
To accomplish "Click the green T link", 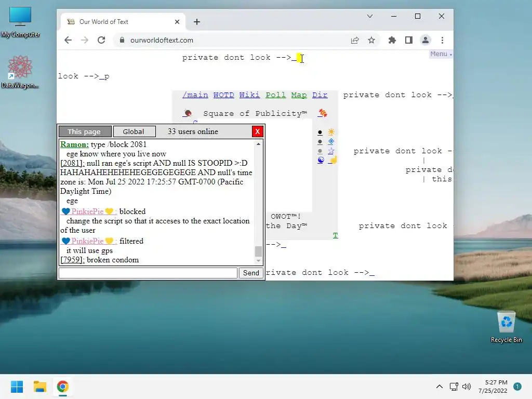I will [x=335, y=235].
